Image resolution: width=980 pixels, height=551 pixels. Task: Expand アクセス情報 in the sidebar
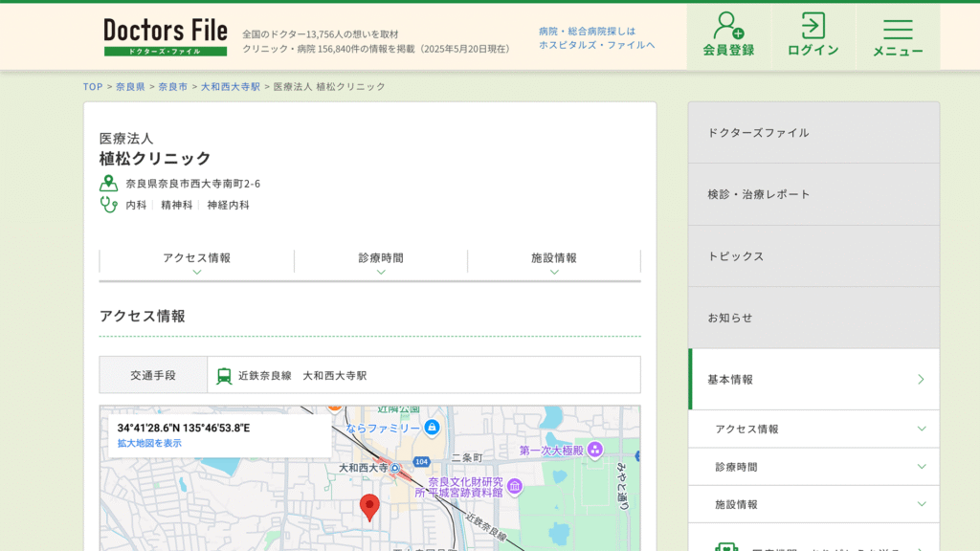pyautogui.click(x=813, y=430)
